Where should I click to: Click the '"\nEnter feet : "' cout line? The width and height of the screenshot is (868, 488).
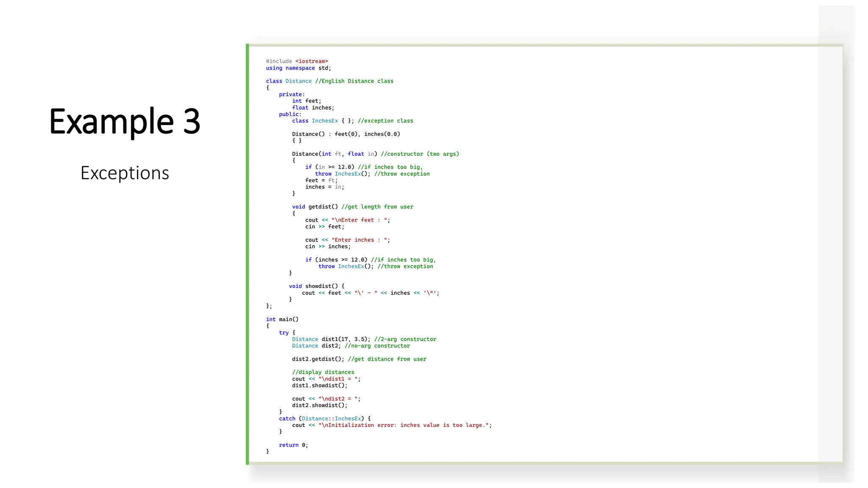(x=348, y=220)
